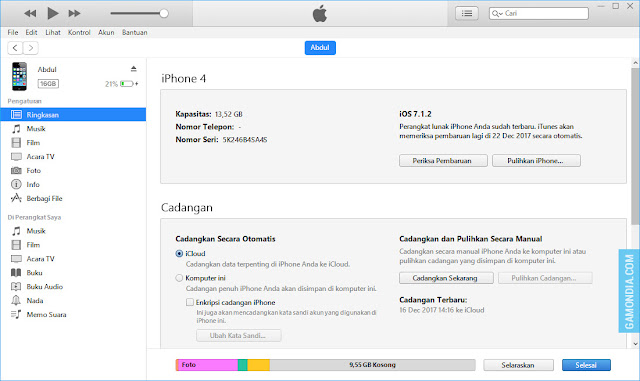
Task: Click the scroll down arrow
Action: [635, 343]
